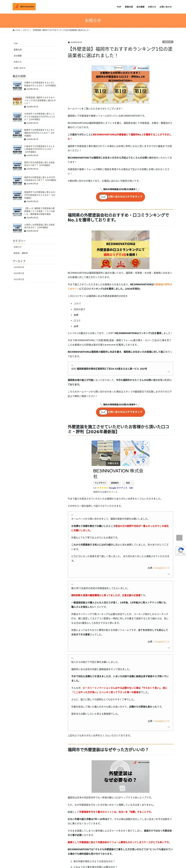Open post 大牟田市では外壁塗装に使うことができる助成金

40,117
